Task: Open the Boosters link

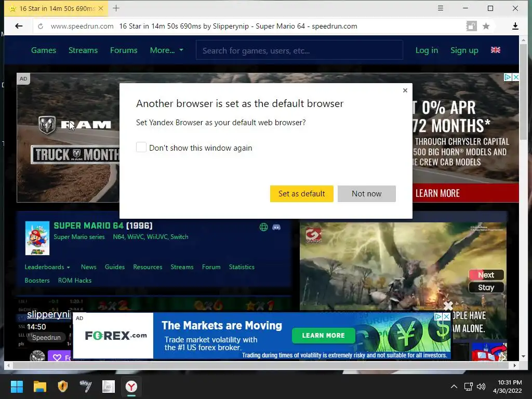Action: coord(37,281)
